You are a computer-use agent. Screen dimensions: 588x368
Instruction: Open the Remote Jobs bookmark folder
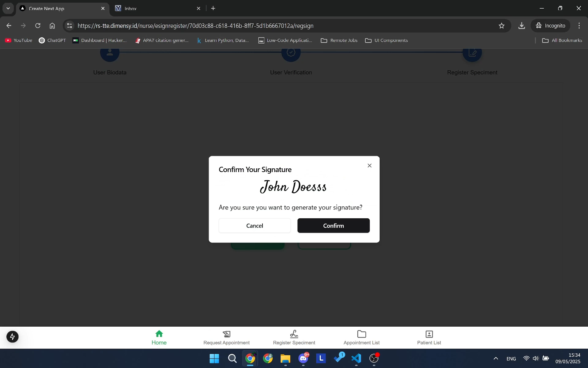(x=339, y=40)
